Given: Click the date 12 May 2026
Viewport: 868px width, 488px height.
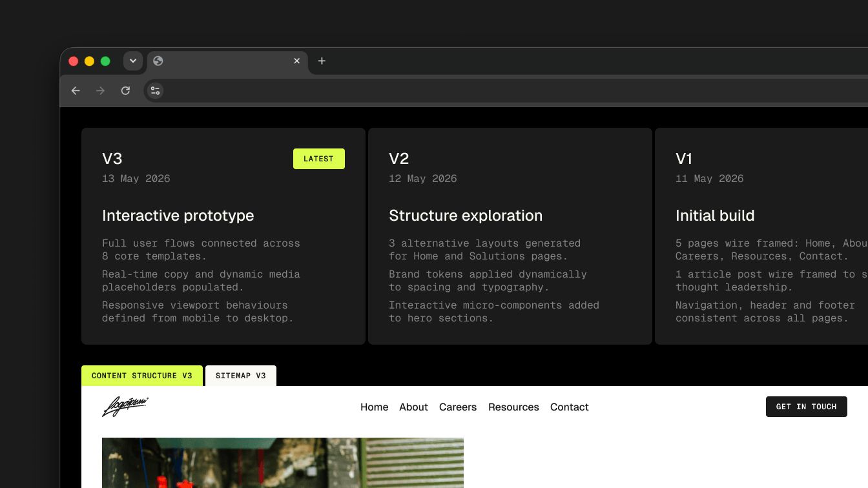Looking at the screenshot, I should click(423, 179).
